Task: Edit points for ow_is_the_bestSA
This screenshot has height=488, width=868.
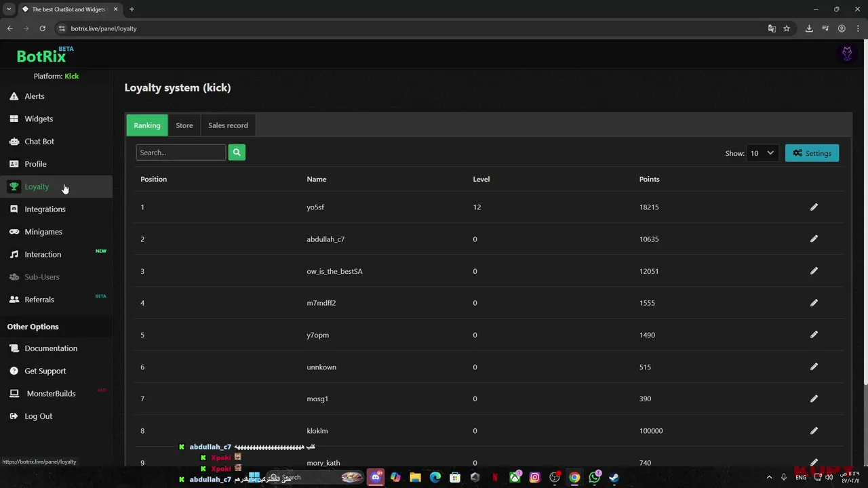Action: pyautogui.click(x=814, y=270)
